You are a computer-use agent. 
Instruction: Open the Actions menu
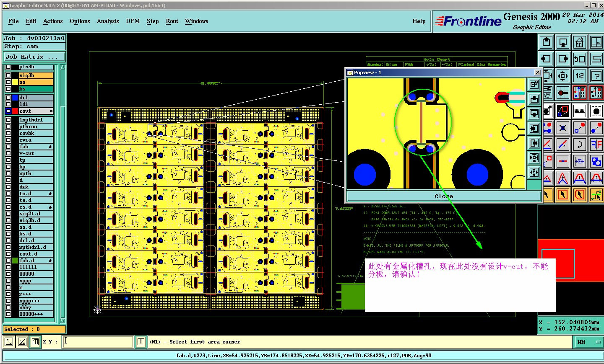(53, 21)
